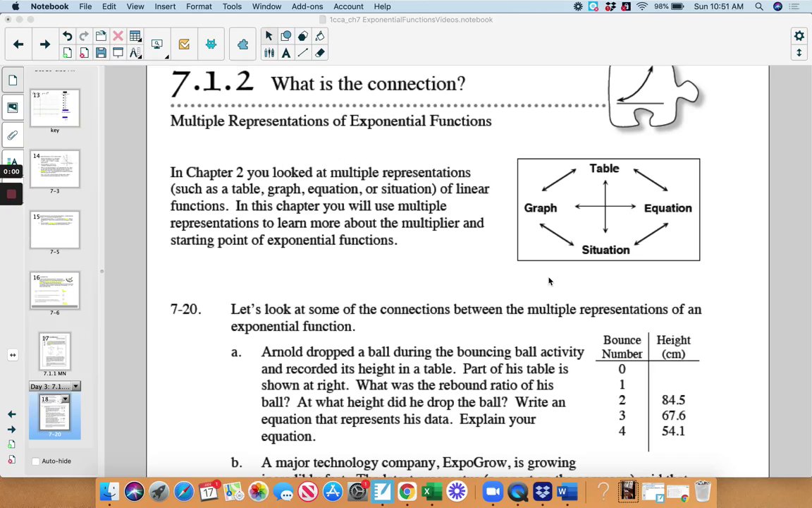Toggle the Auto-hide checkbox
Viewport: 812px width, 508px height.
click(36, 461)
